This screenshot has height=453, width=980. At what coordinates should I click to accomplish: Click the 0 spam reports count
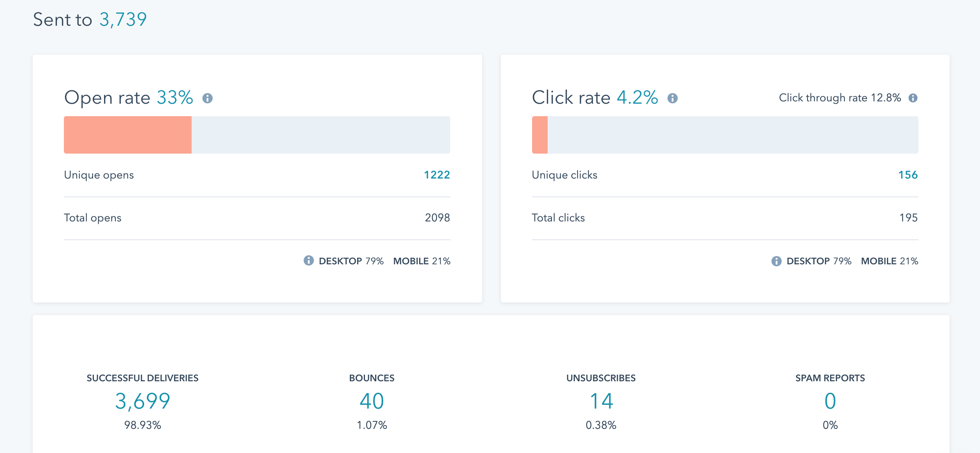830,400
